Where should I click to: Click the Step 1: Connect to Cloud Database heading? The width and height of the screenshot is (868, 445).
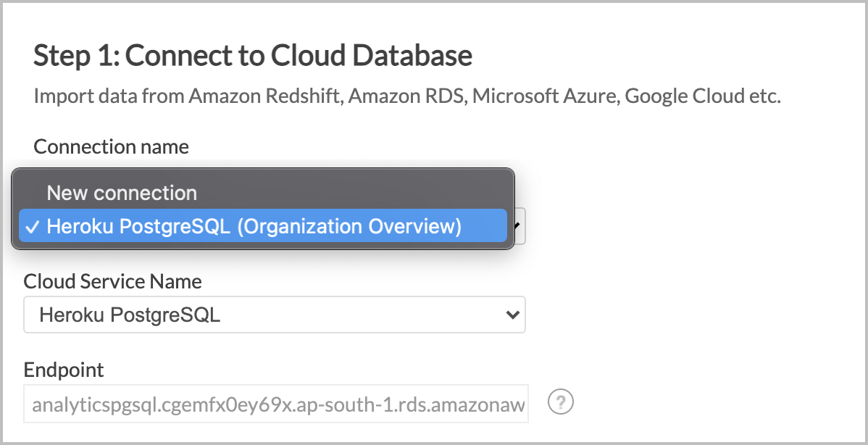[x=252, y=55]
